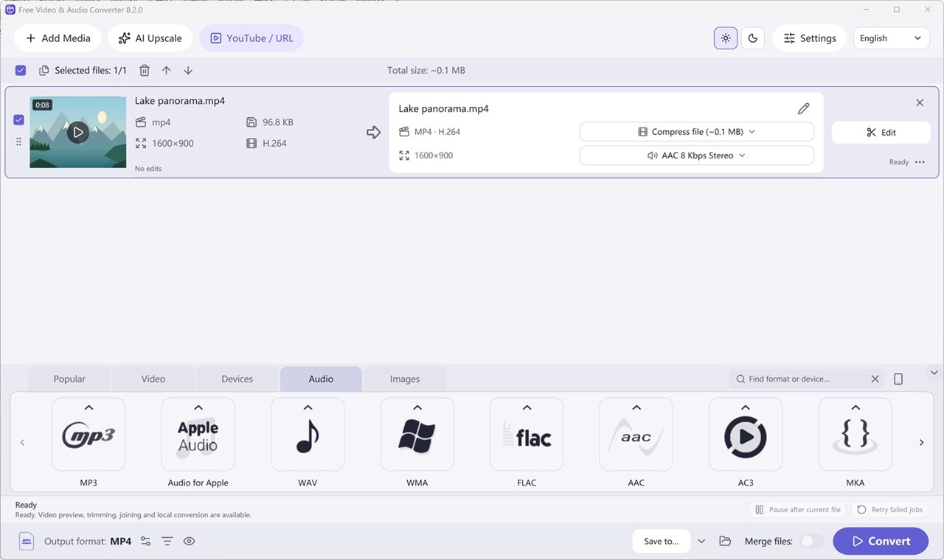944x560 pixels.
Task: Open the AAC 8 Kbps Stereo dropdown
Action: click(x=697, y=155)
